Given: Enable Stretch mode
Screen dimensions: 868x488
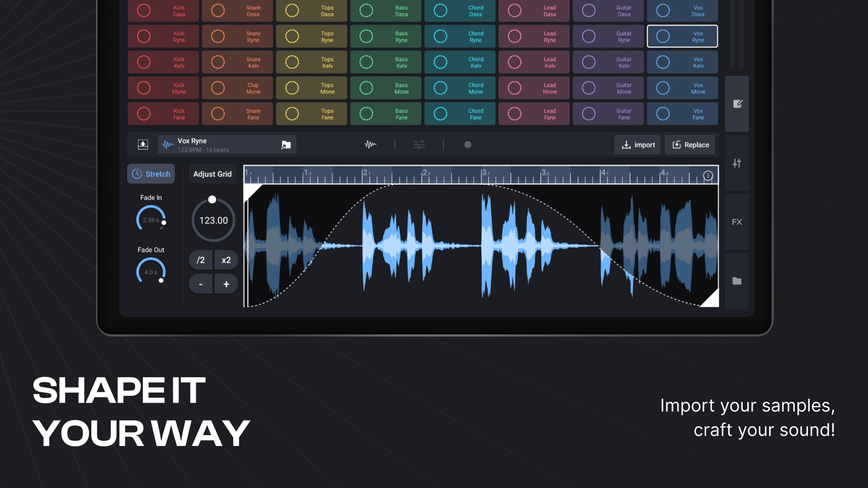Looking at the screenshot, I should [151, 174].
